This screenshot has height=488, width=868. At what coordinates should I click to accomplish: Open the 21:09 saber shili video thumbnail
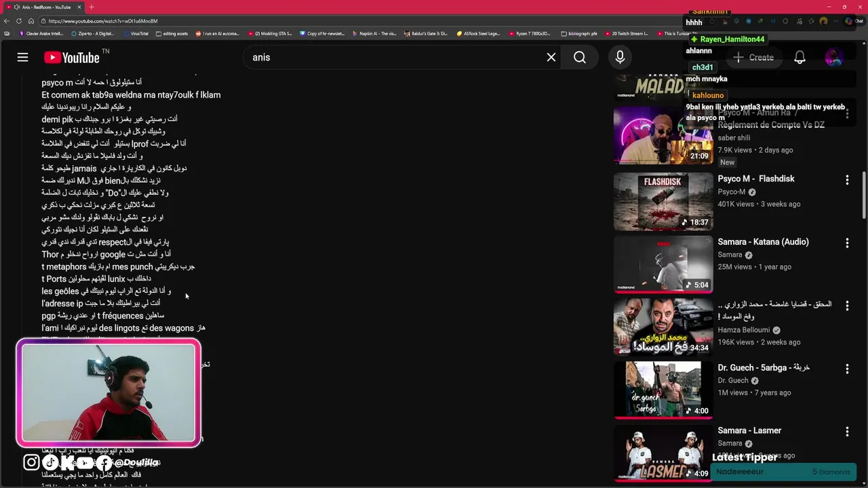[x=663, y=136]
